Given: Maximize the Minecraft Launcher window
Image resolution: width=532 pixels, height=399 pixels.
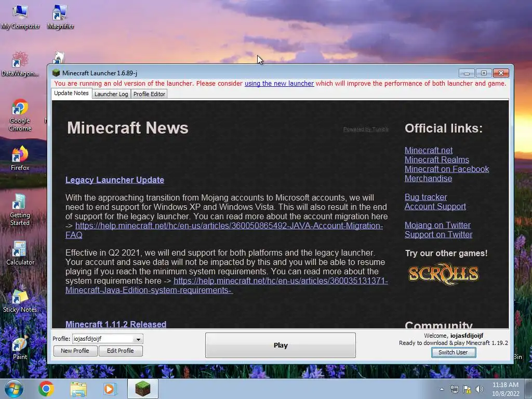Looking at the screenshot, I should (484, 73).
